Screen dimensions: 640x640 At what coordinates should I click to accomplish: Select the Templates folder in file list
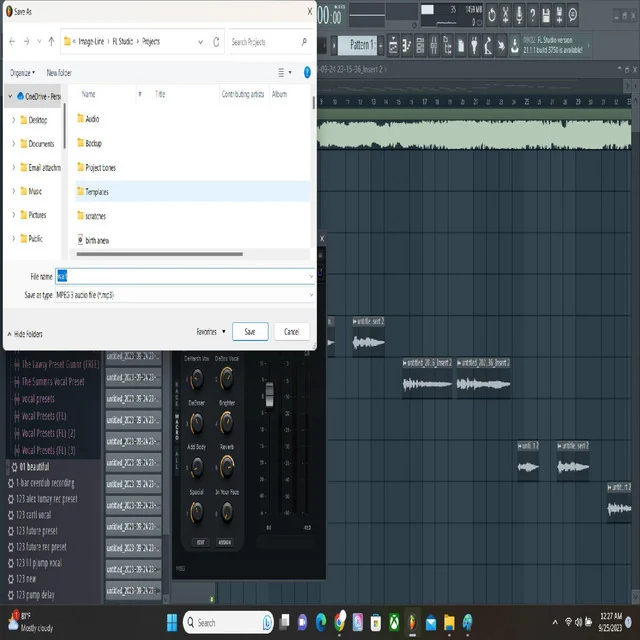[193, 191]
